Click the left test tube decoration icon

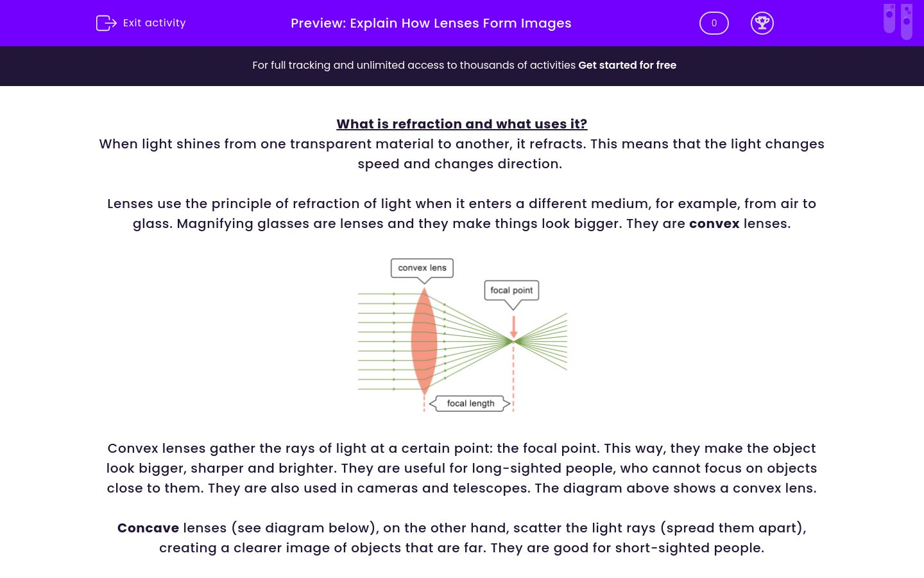point(889,19)
